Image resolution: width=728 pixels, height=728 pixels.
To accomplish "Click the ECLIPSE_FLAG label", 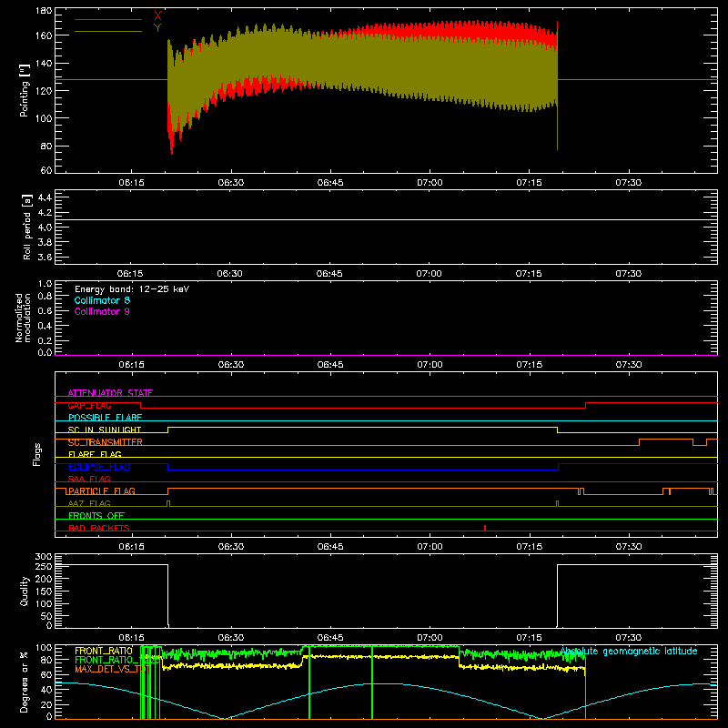I will [99, 467].
